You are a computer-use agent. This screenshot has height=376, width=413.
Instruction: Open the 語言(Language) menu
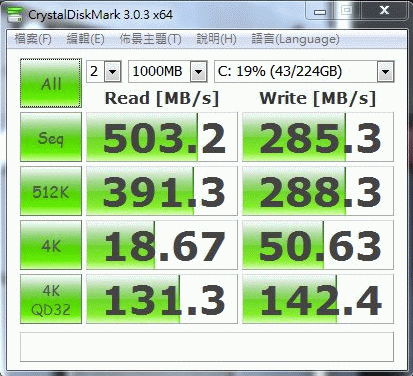tap(295, 39)
